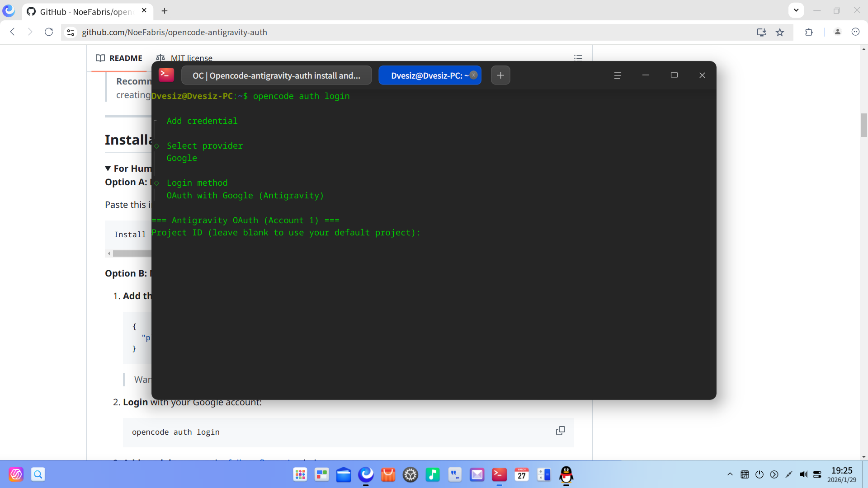This screenshot has height=488, width=868.
Task: Launch the Music app from the dock
Action: [x=433, y=475]
